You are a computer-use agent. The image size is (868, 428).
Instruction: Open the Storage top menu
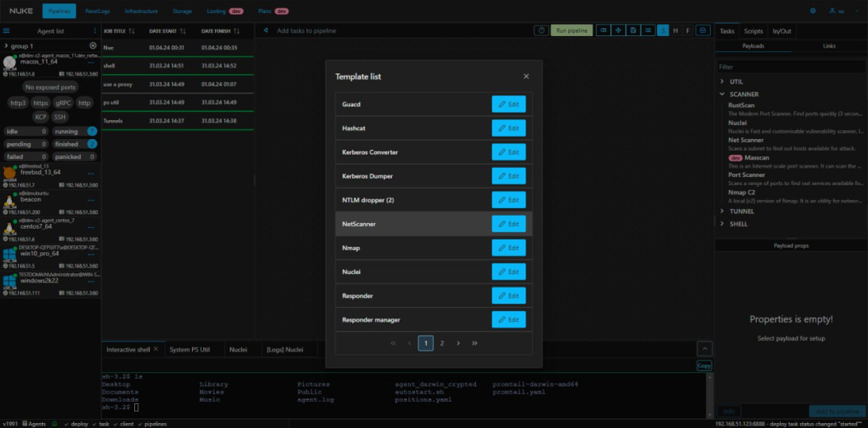182,11
